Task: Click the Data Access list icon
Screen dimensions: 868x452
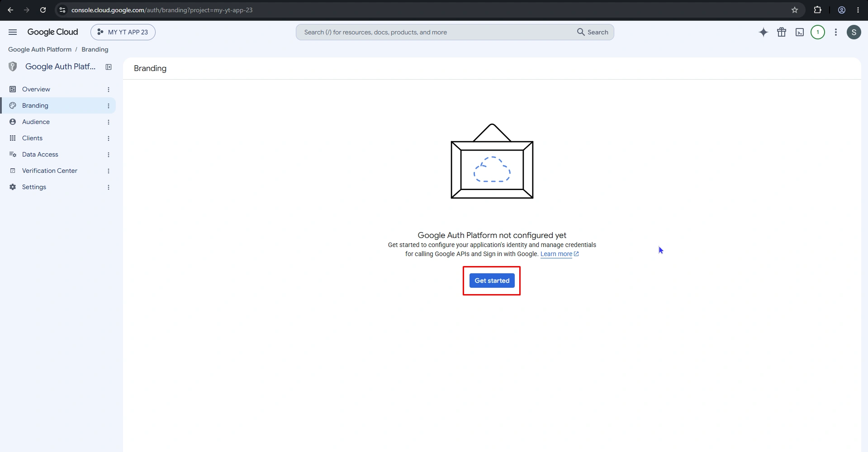Action: 13,154
